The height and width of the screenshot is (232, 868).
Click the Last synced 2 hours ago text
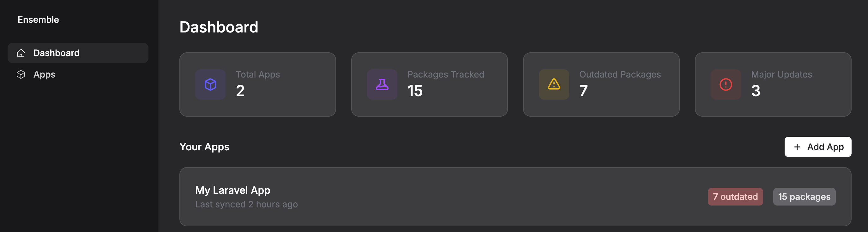point(247,204)
